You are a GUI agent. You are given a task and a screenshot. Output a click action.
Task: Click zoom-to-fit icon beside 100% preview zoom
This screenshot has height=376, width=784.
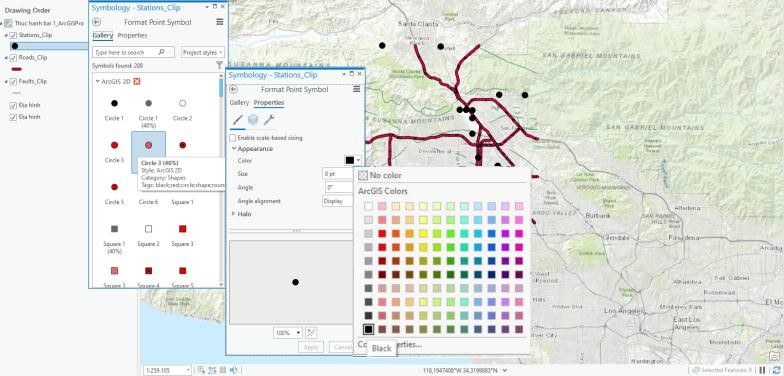coord(310,332)
